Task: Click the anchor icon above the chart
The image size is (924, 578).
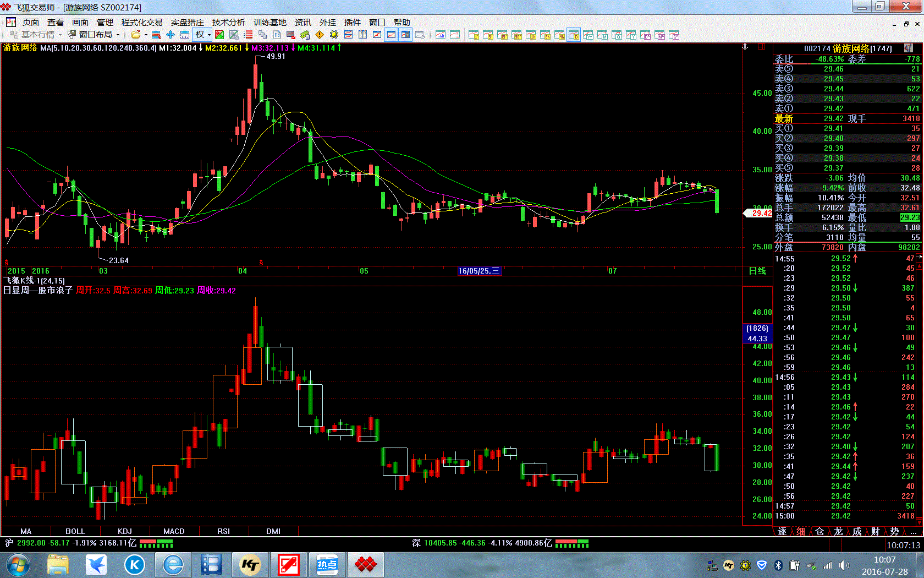Action: (x=745, y=47)
